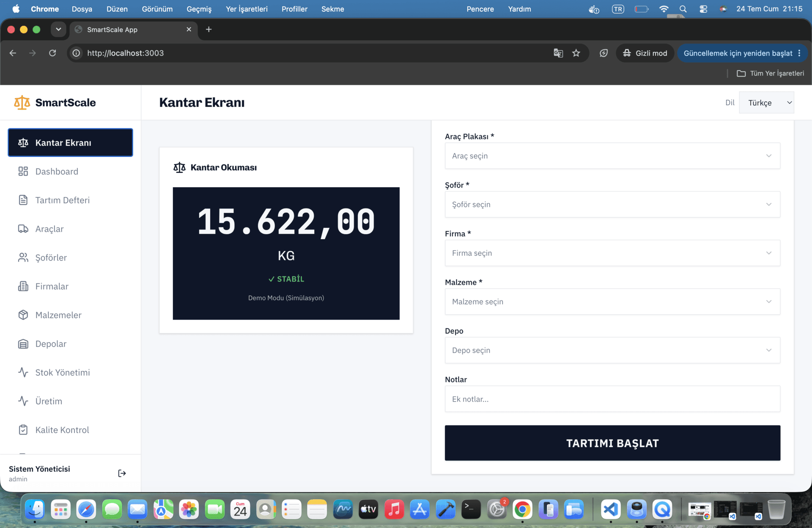Open Control Center in menu bar
Viewport: 812px width, 528px height.
pyautogui.click(x=703, y=9)
